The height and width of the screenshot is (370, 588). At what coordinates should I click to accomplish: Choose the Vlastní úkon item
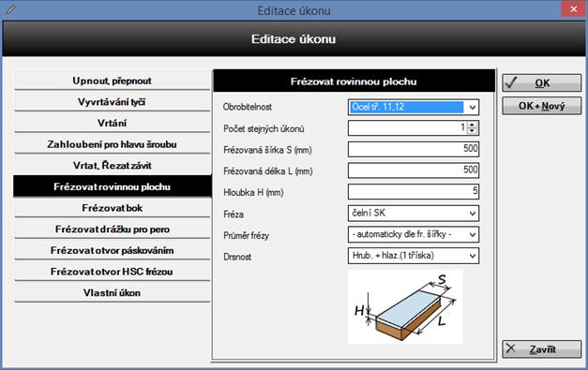[x=113, y=293]
